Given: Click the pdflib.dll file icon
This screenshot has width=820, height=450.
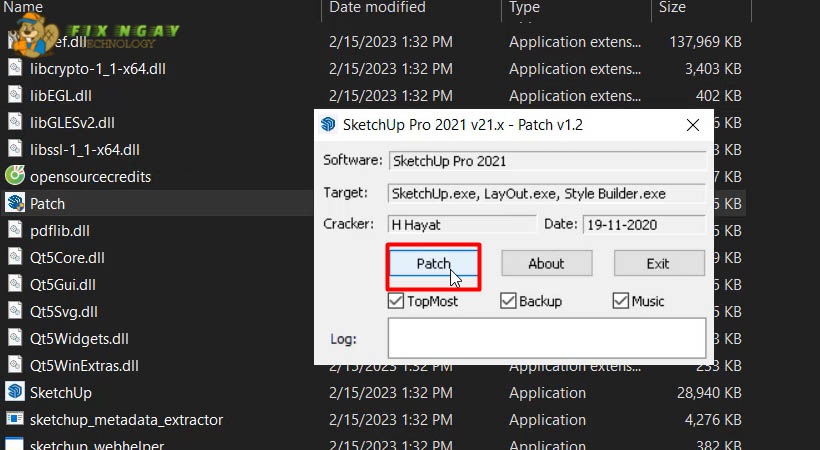Looking at the screenshot, I should point(15,230).
